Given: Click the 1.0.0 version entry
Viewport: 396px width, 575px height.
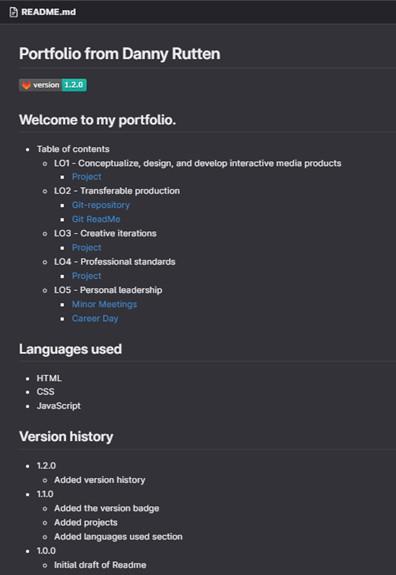Looking at the screenshot, I should (46, 551).
